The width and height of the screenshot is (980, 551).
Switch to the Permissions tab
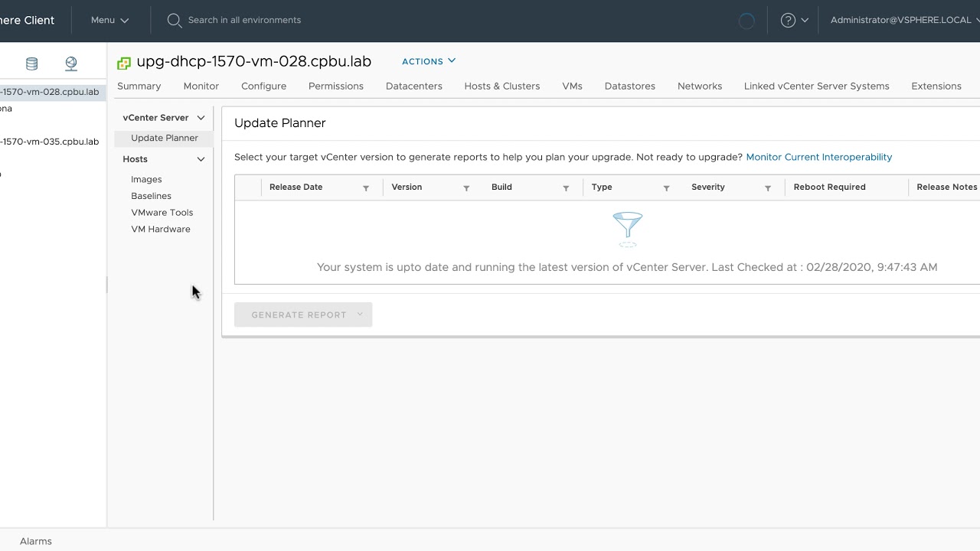click(336, 86)
